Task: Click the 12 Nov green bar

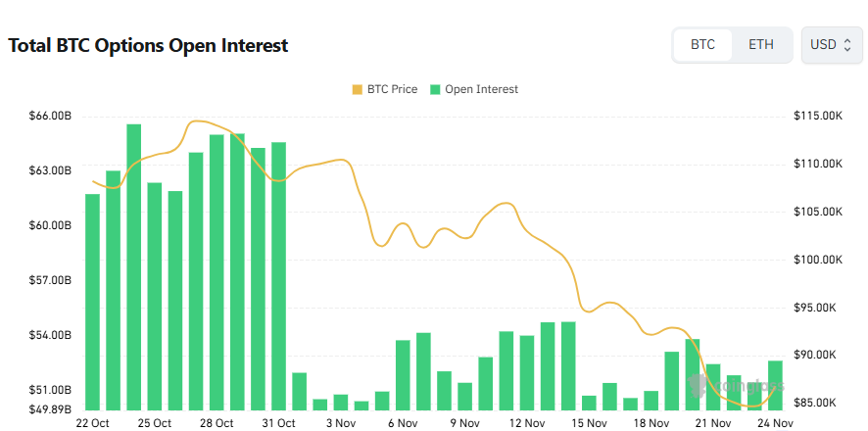Action: pos(527,372)
